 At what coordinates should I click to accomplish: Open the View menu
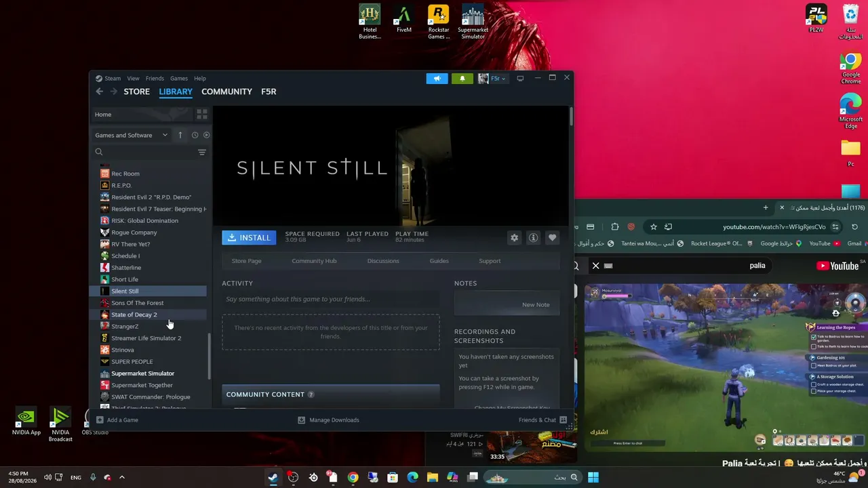point(133,79)
